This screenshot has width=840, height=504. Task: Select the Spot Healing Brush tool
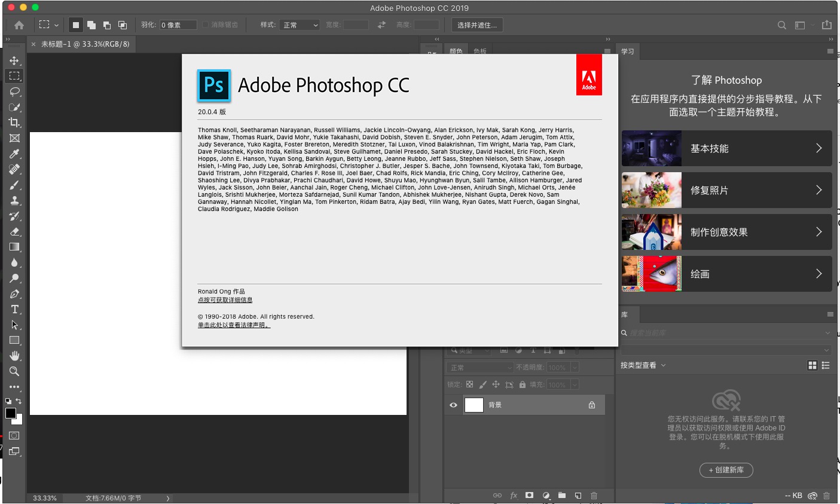14,169
